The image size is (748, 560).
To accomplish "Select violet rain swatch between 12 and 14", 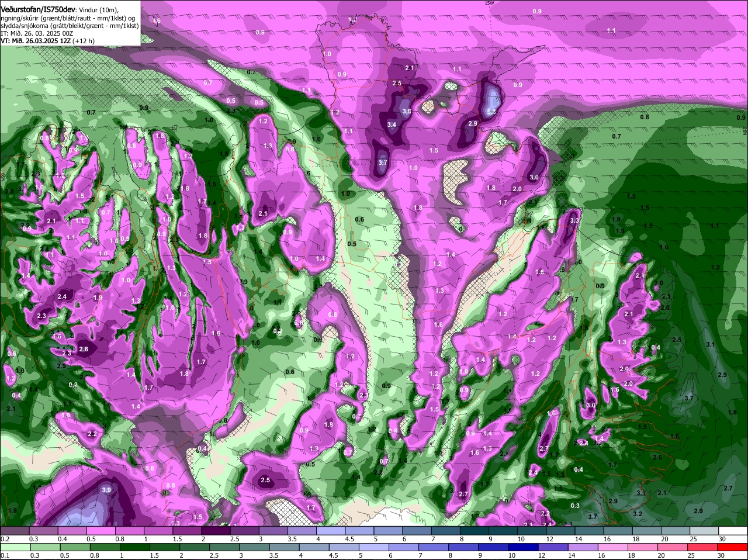I will (x=553, y=547).
